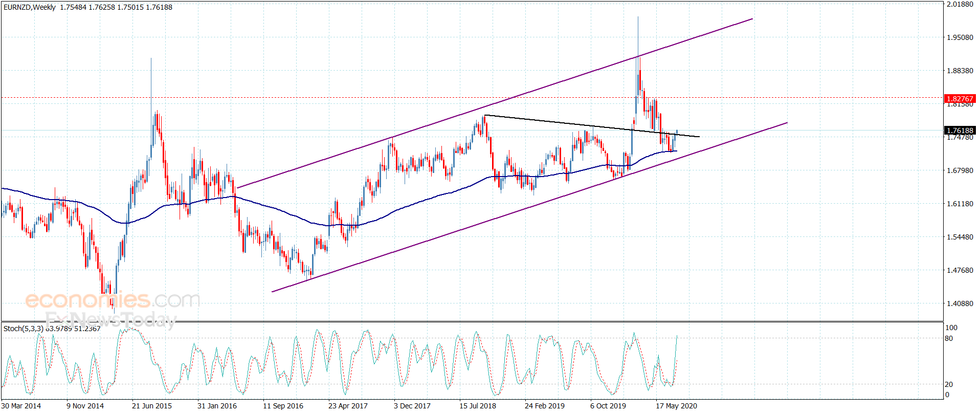The height and width of the screenshot is (413, 980).
Task: Click the 15 Jul 2018 date label
Action: click(478, 406)
